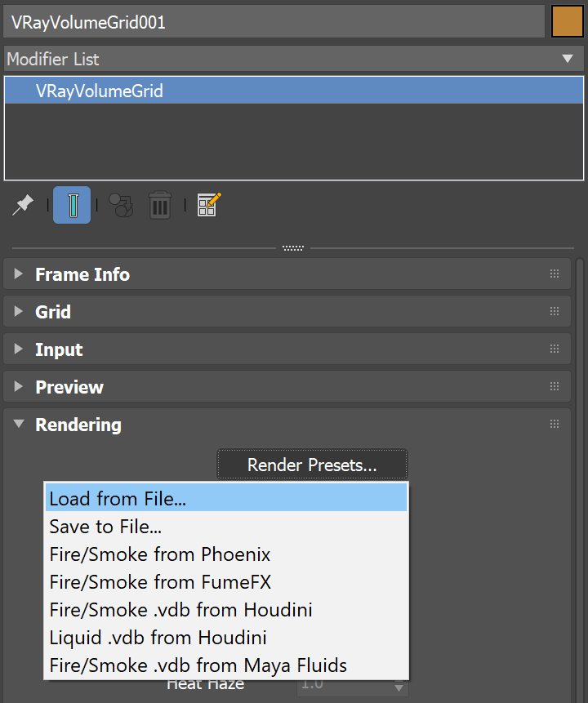Click the VRayVolumeGrid001 object name field
Screen dimensions: 588x703
(x=274, y=22)
